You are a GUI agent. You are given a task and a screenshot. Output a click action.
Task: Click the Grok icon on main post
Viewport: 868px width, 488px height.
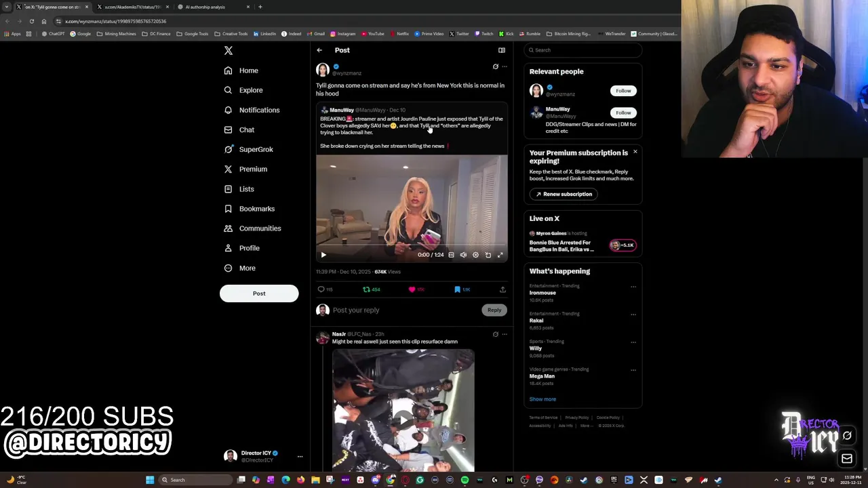pyautogui.click(x=496, y=66)
